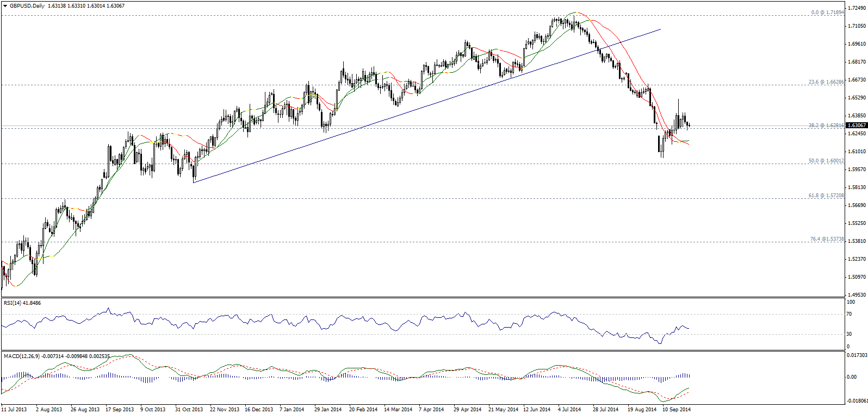Click the Fibonacci label 38.2 @ 1.62816

827,126
